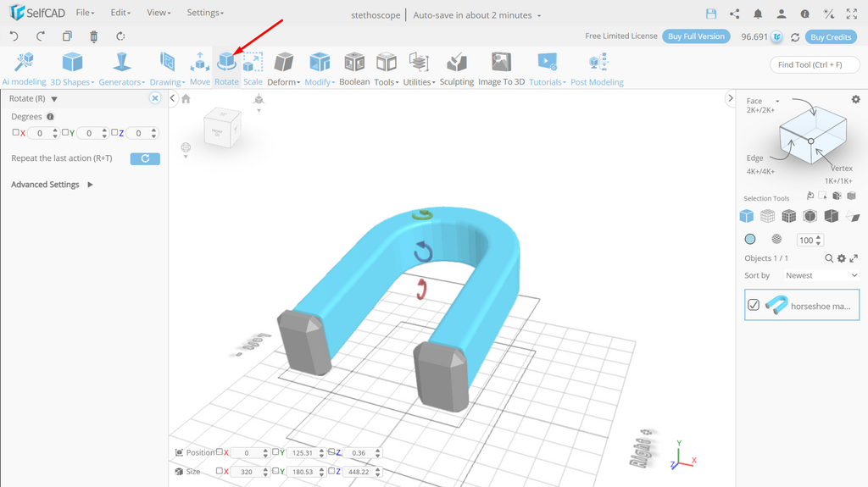Viewport: 868px width, 487px height.
Task: Toggle the Size Y checkbox
Action: pyautogui.click(x=275, y=470)
